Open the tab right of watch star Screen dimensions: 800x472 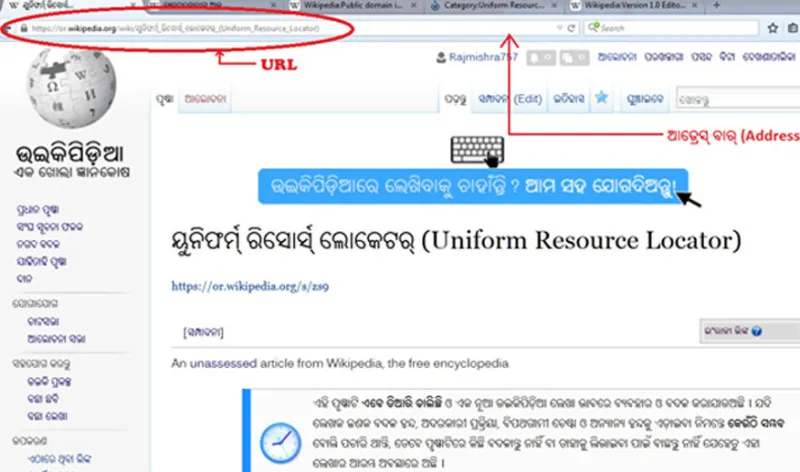coord(644,99)
